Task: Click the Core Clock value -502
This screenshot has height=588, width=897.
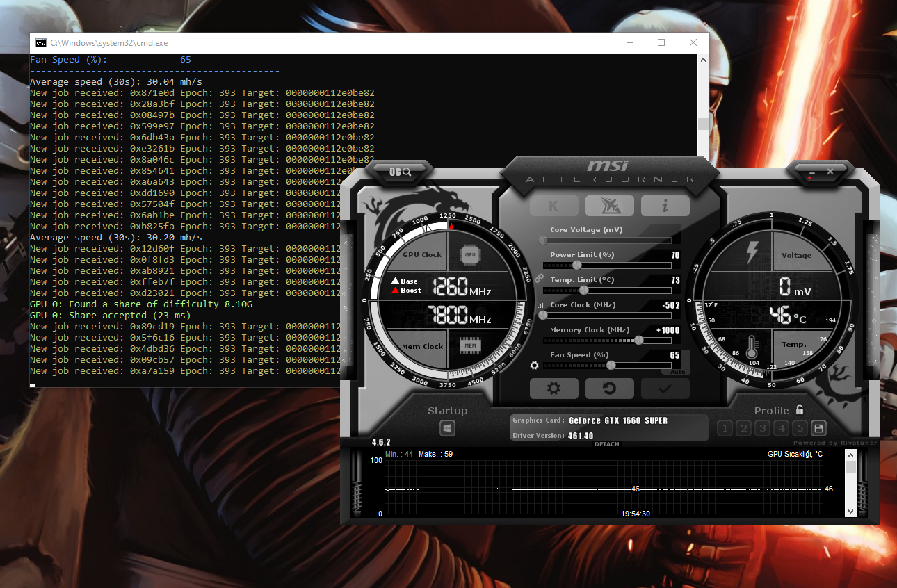Action: [x=670, y=305]
